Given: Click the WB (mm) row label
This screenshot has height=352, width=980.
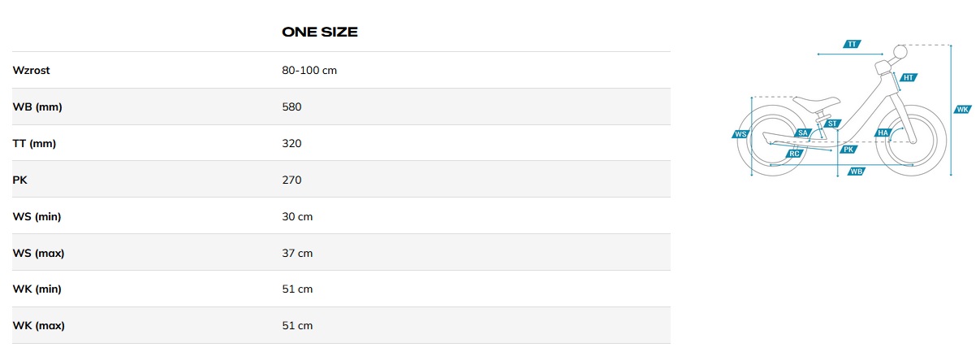Looking at the screenshot, I should click(37, 107).
